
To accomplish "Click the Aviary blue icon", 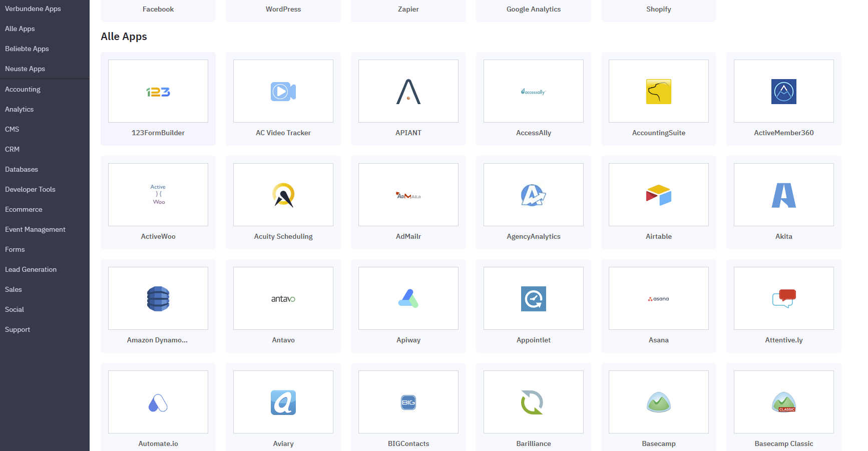I will coord(283,402).
